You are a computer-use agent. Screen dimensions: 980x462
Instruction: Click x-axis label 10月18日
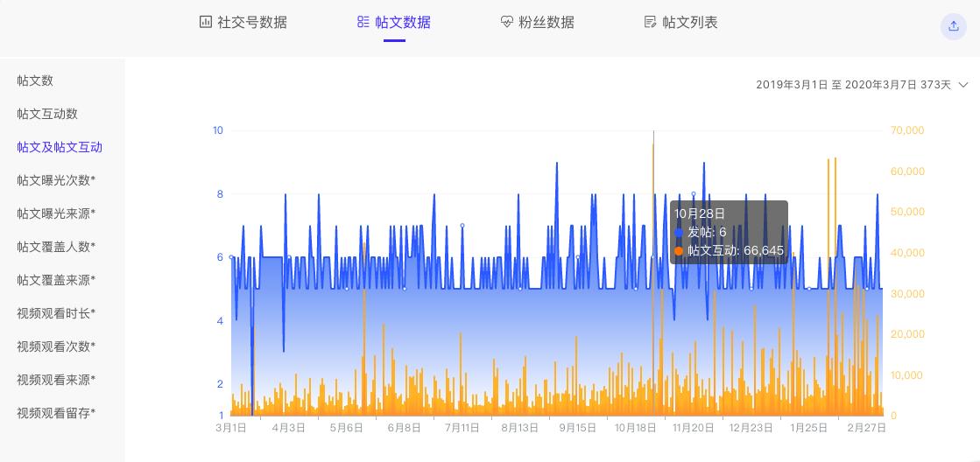point(636,428)
